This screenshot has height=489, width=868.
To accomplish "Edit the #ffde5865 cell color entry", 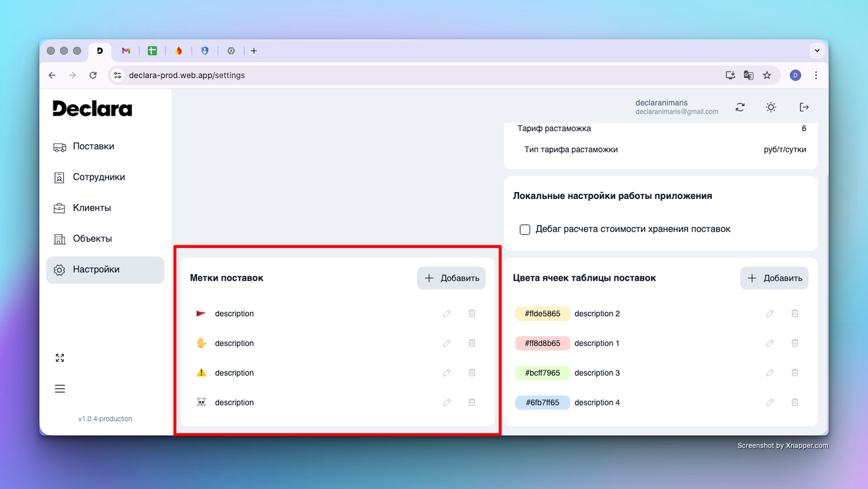I will (770, 314).
